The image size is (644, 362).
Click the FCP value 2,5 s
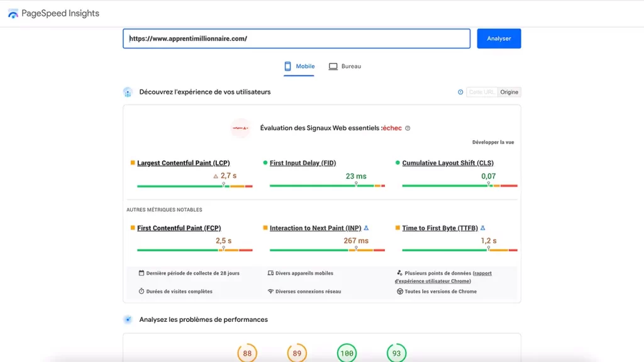coord(223,241)
